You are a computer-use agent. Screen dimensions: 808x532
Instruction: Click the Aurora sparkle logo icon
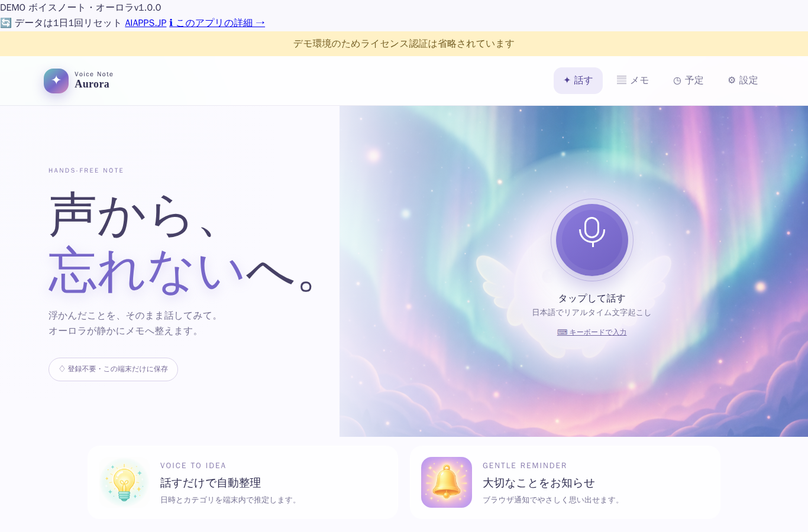tap(56, 81)
